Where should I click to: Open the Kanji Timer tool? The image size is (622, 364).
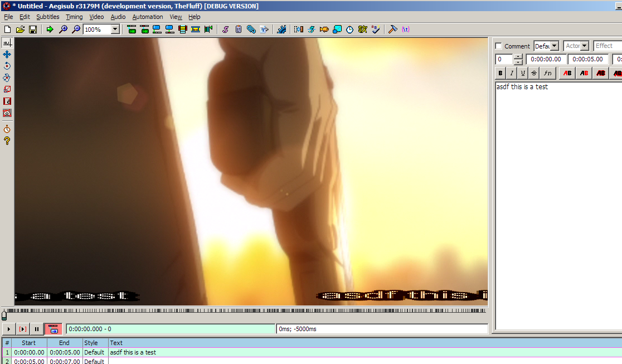(363, 30)
